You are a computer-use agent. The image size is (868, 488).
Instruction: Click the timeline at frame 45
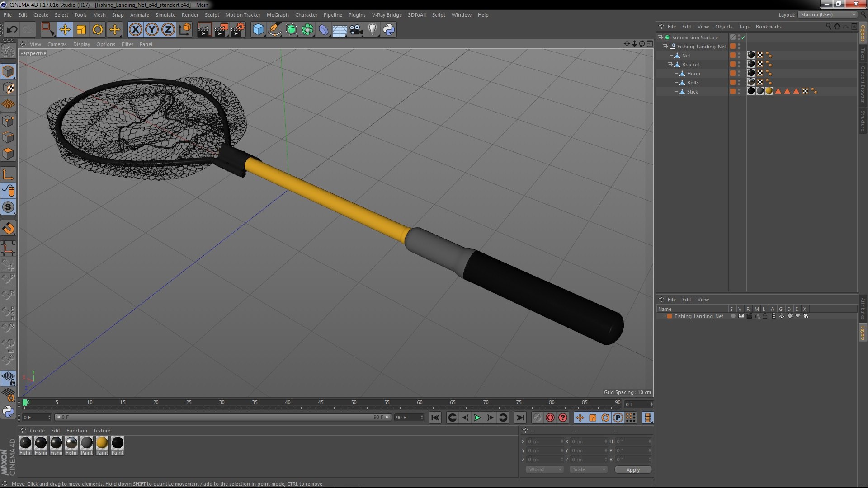click(x=321, y=404)
